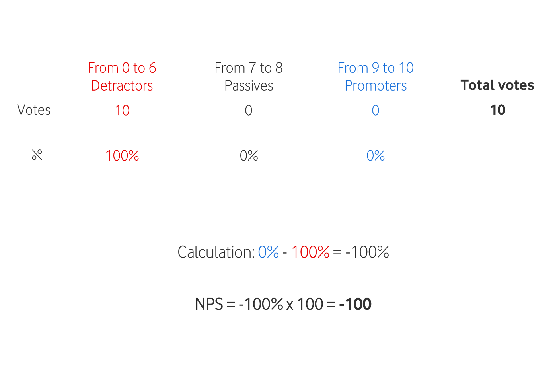Select the blue 0% promoters percentage
The height and width of the screenshot is (392, 557).
pyautogui.click(x=376, y=156)
